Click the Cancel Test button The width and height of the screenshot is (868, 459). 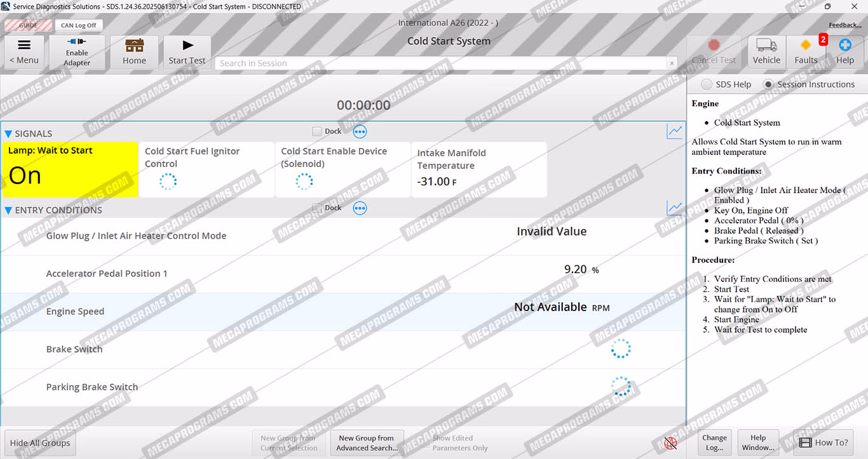[714, 51]
